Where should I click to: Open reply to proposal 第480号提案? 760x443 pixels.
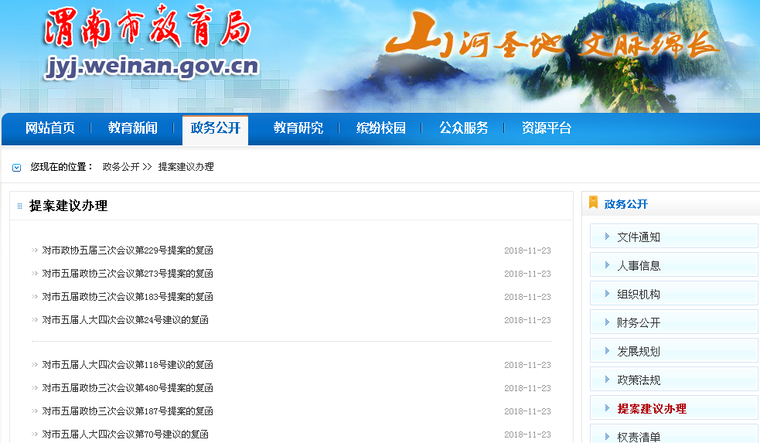127,388
